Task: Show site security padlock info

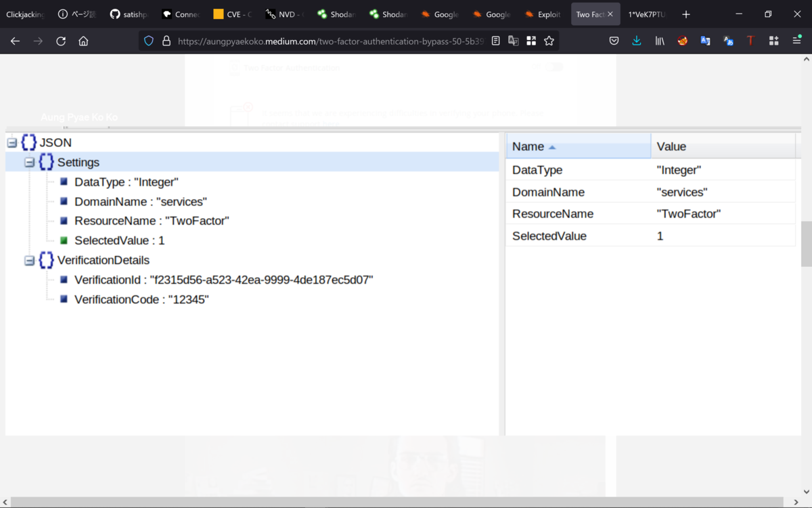Action: pyautogui.click(x=166, y=41)
